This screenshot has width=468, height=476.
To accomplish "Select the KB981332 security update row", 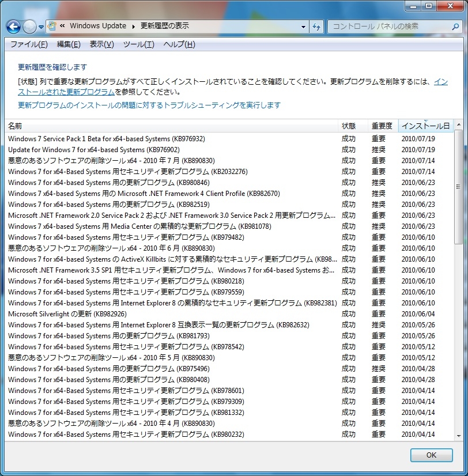I will (229, 412).
